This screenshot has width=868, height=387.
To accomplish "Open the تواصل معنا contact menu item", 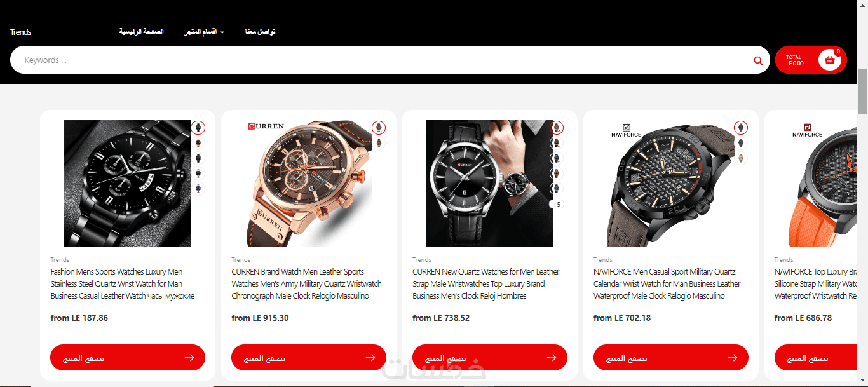I will (x=261, y=32).
